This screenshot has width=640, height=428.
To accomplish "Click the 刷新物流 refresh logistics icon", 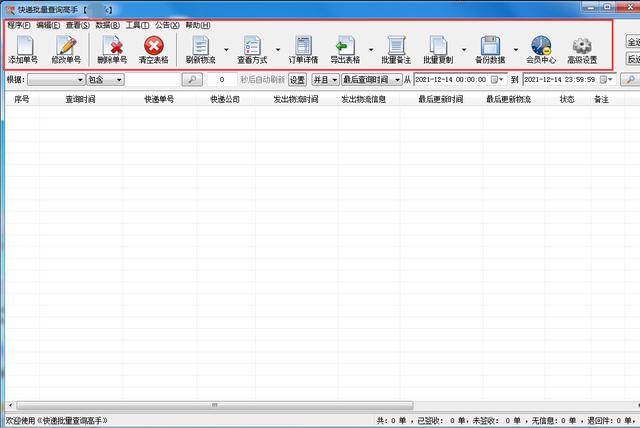I will (201, 45).
